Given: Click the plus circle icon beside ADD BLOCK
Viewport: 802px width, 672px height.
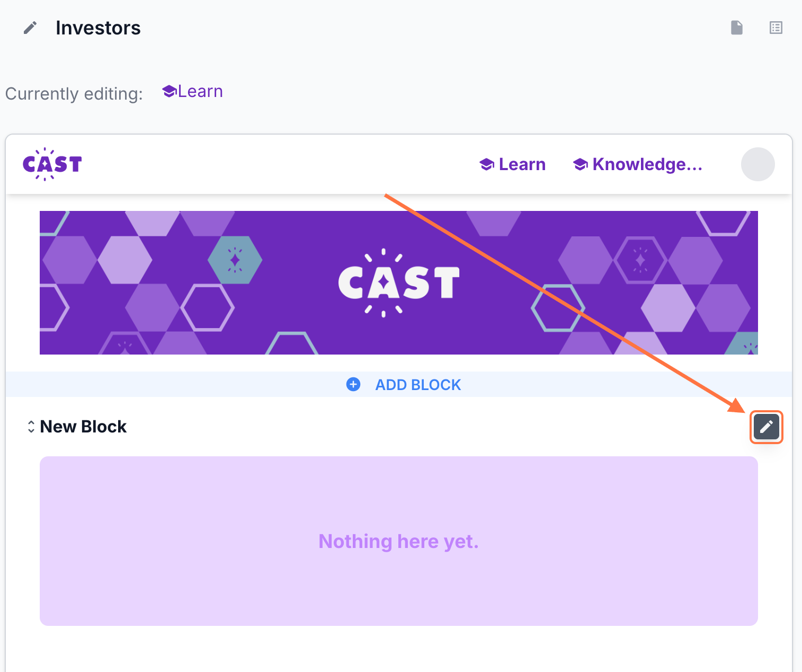Looking at the screenshot, I should click(x=353, y=384).
